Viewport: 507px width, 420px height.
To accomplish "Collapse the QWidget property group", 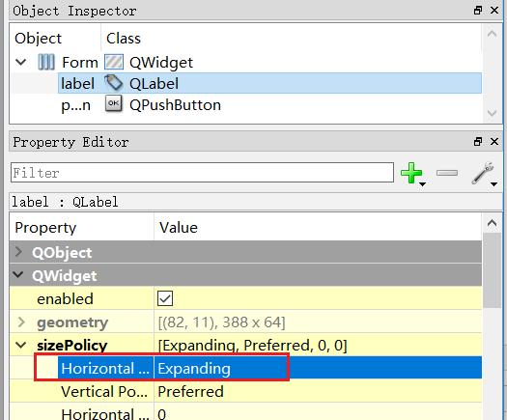I will click(x=18, y=274).
